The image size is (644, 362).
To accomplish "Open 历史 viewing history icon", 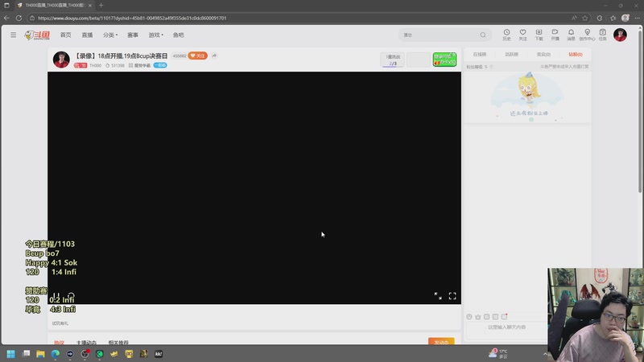I will pyautogui.click(x=506, y=35).
